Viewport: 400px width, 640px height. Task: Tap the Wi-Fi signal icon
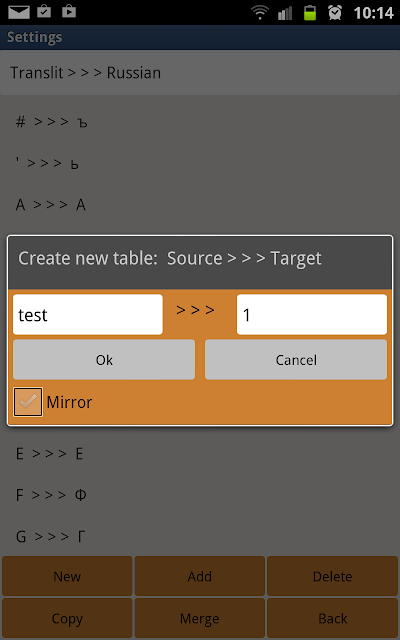[260, 13]
